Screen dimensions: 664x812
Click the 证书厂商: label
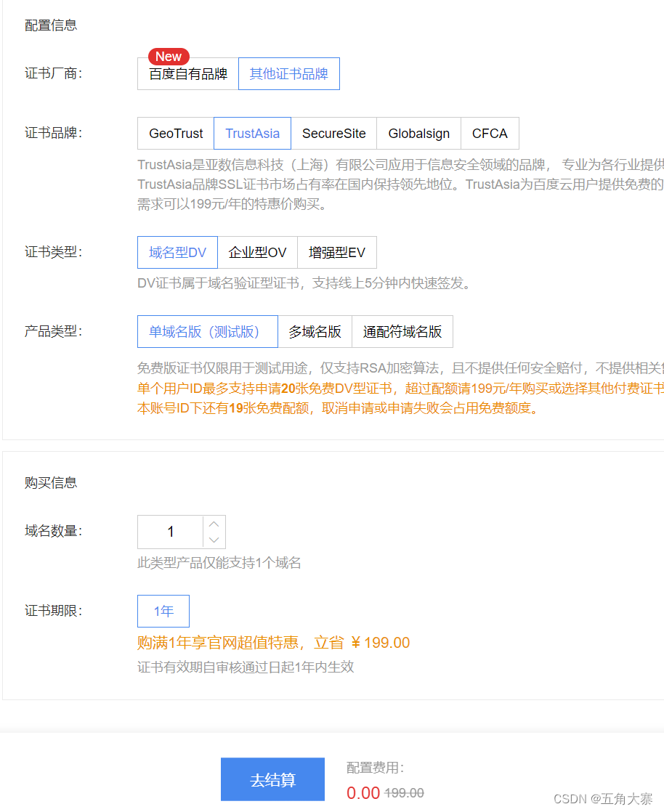(53, 73)
